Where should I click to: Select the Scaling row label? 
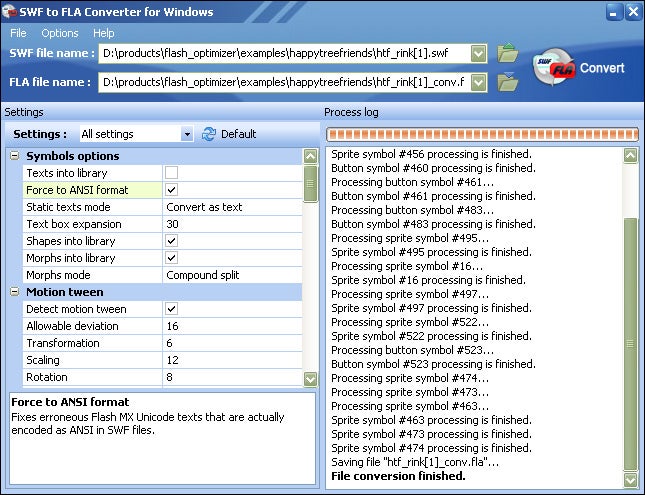(43, 360)
